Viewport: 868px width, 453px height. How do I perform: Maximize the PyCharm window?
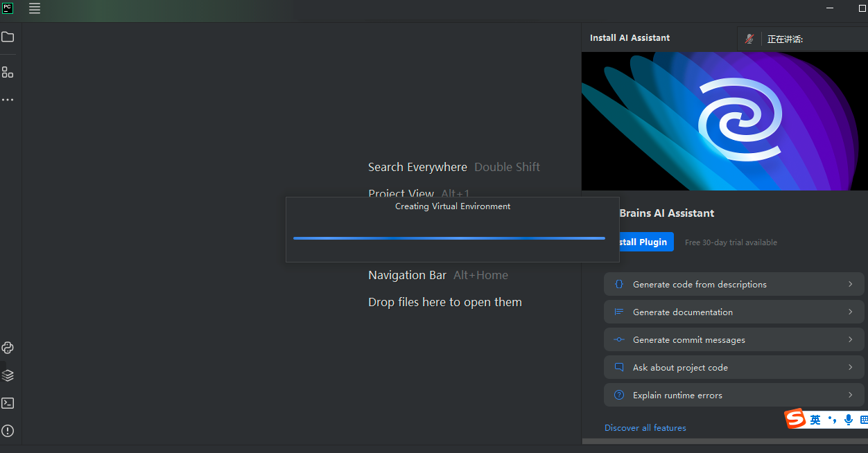862,8
